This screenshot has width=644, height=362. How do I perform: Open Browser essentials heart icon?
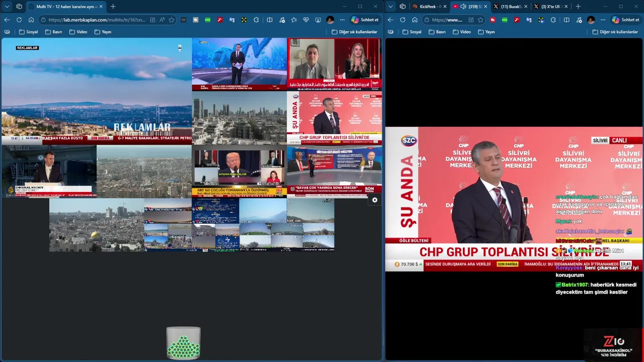[306, 20]
